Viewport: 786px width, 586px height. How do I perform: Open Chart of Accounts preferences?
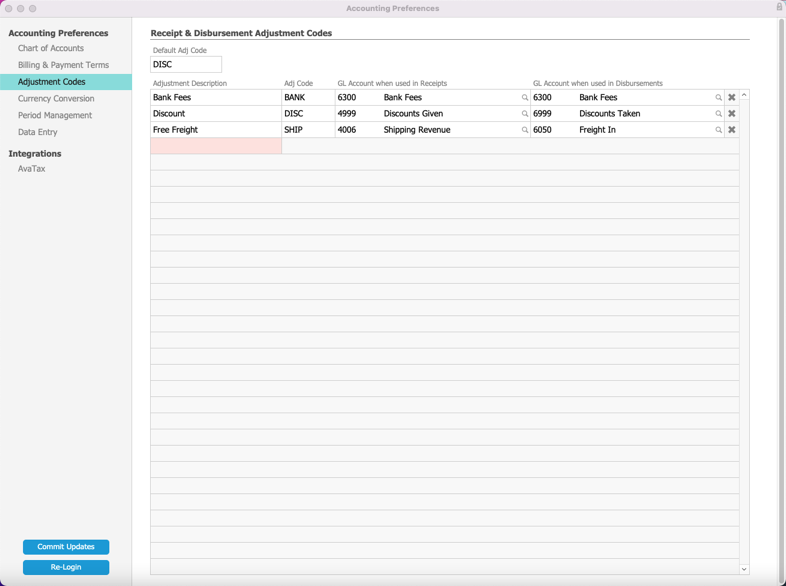(51, 48)
